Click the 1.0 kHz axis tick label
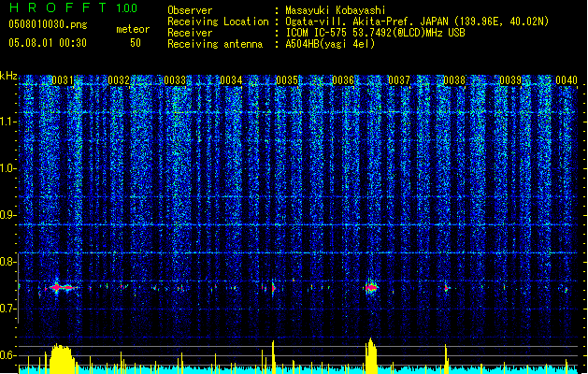The height and width of the screenshot is (374, 588). (7, 168)
